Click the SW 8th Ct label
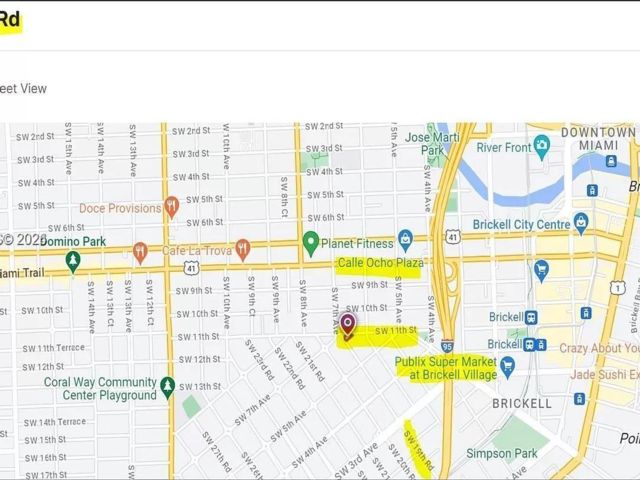 [284, 197]
